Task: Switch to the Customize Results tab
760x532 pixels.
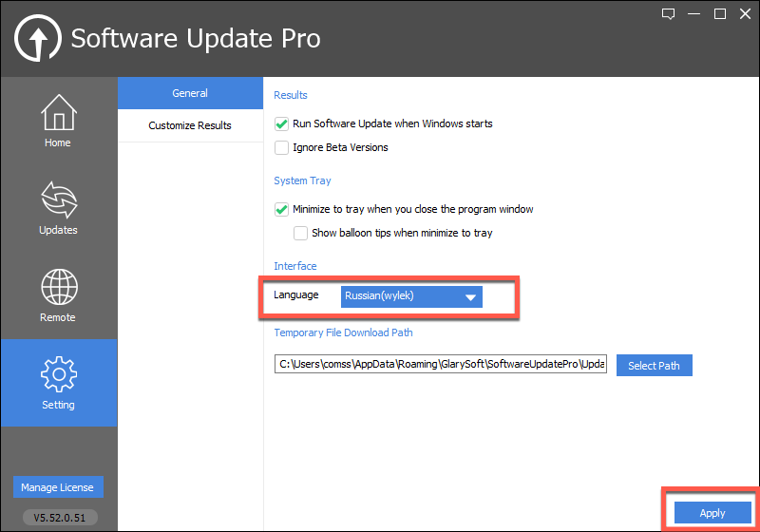Action: pyautogui.click(x=190, y=125)
